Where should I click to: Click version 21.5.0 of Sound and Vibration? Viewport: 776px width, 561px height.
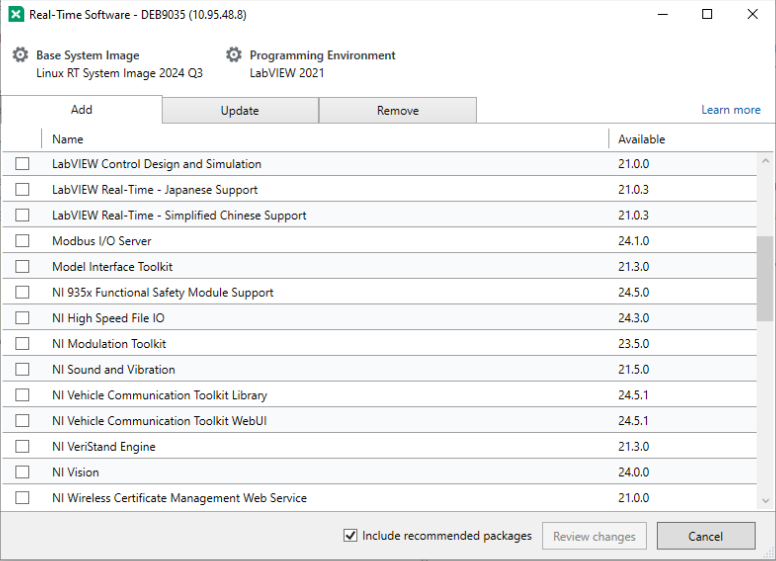(x=633, y=370)
